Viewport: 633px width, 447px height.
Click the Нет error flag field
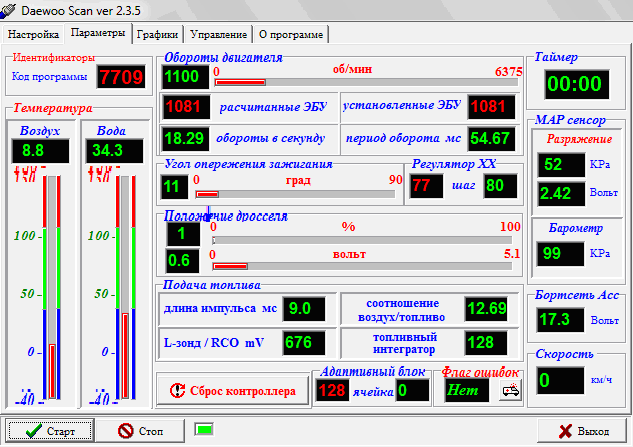pos(469,390)
